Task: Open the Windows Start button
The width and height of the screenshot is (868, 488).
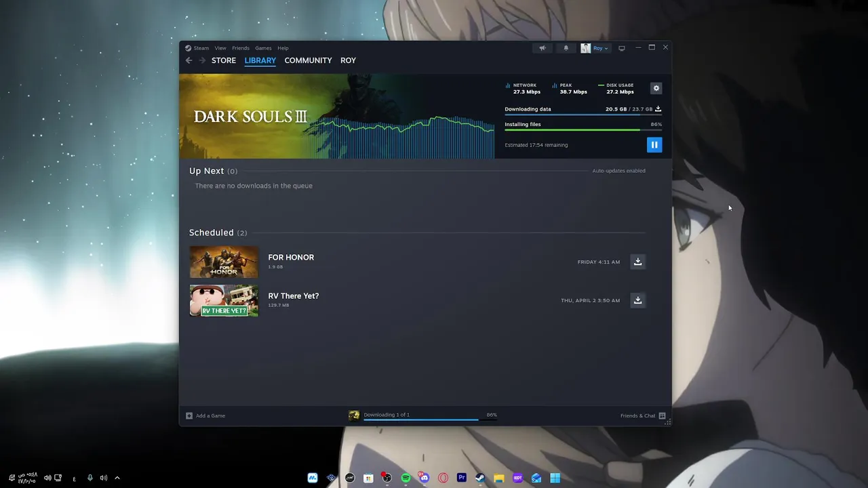Action: pyautogui.click(x=555, y=478)
